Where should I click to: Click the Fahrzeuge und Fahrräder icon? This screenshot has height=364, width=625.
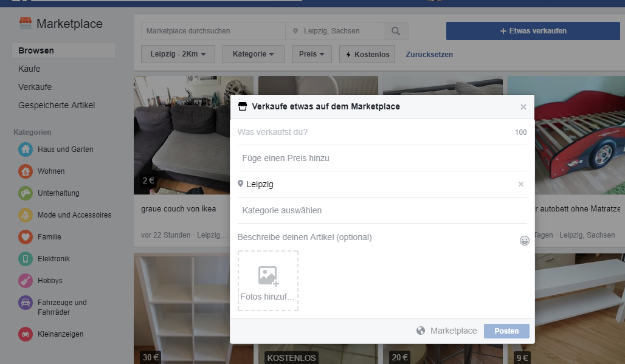click(26, 303)
